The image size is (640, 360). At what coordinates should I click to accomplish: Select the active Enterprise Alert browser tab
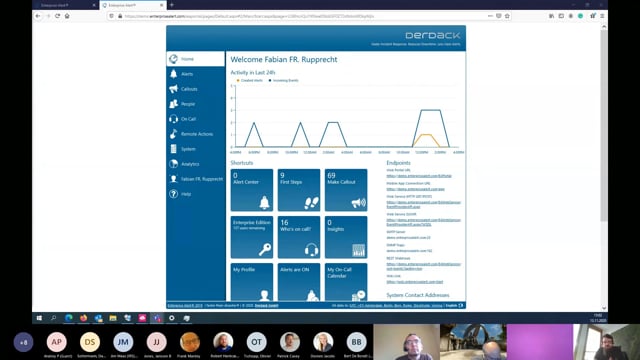[132, 5]
